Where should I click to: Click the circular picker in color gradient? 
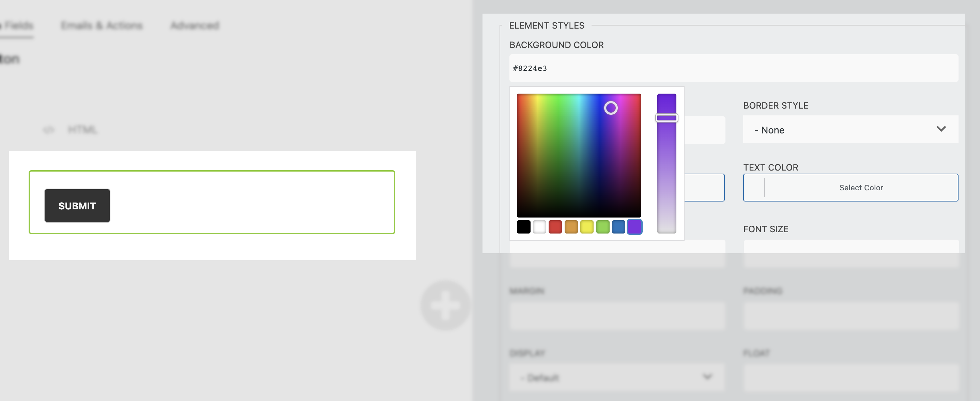(611, 108)
